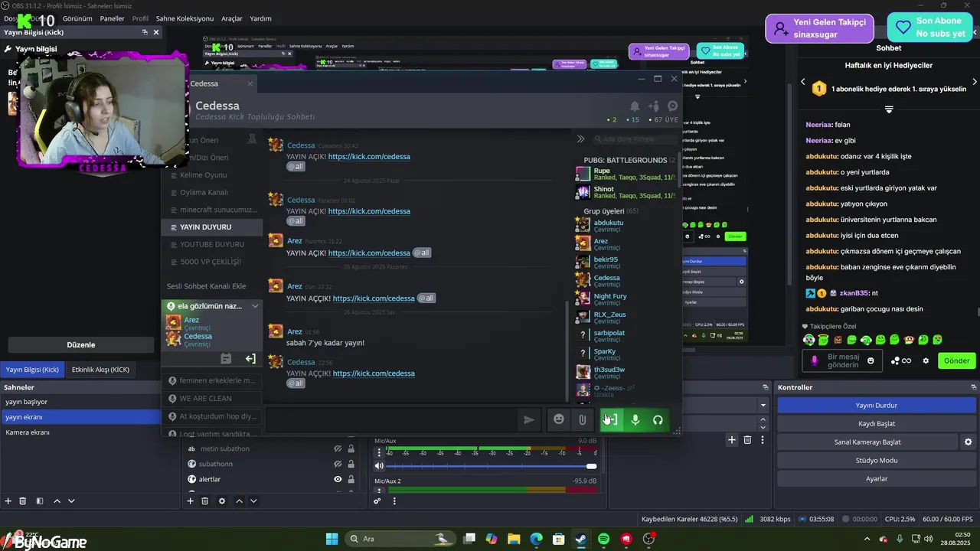The image size is (980, 551).
Task: Click Yayını Durdur to stop streaming
Action: 877,406
